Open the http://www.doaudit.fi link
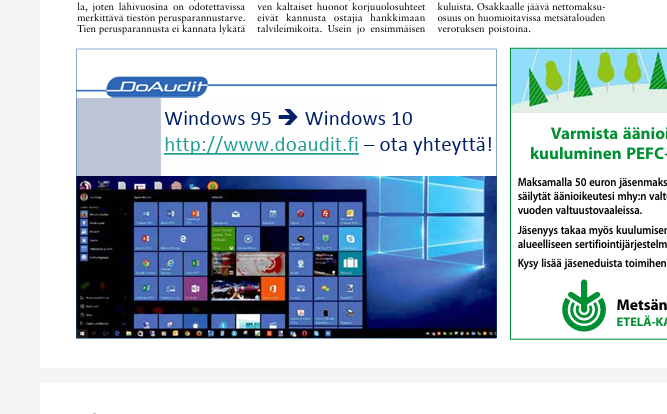Screen dimensions: 667x414 261,145
